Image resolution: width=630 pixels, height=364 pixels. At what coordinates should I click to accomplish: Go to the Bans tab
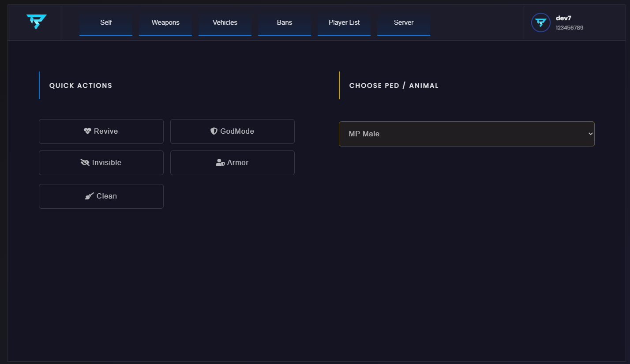tap(284, 22)
